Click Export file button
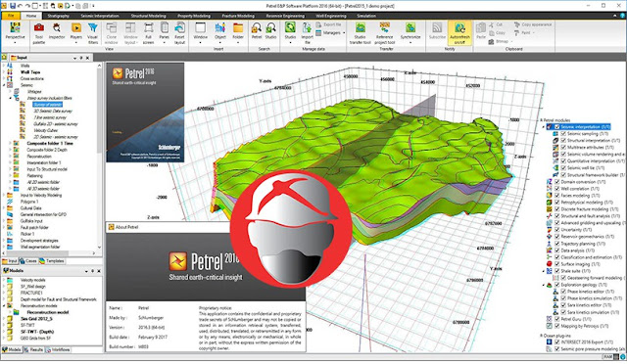This screenshot has height=364, width=627. click(x=329, y=24)
